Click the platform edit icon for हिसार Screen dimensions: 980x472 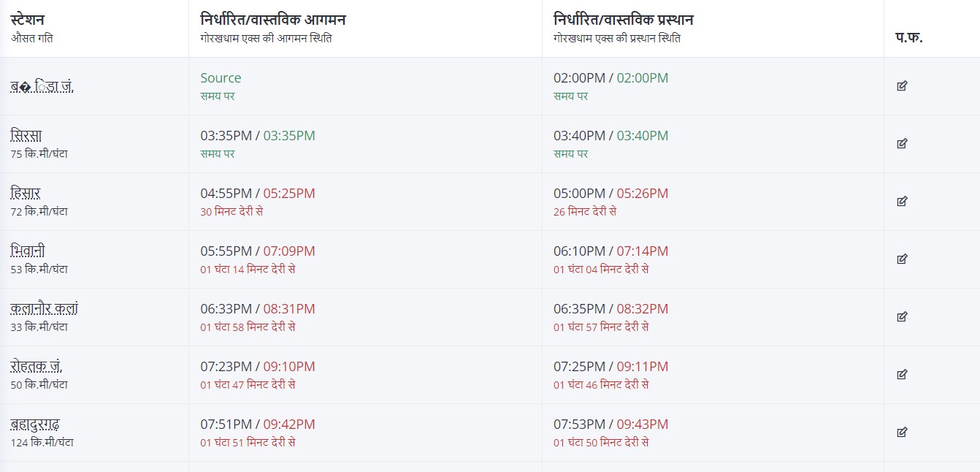902,202
